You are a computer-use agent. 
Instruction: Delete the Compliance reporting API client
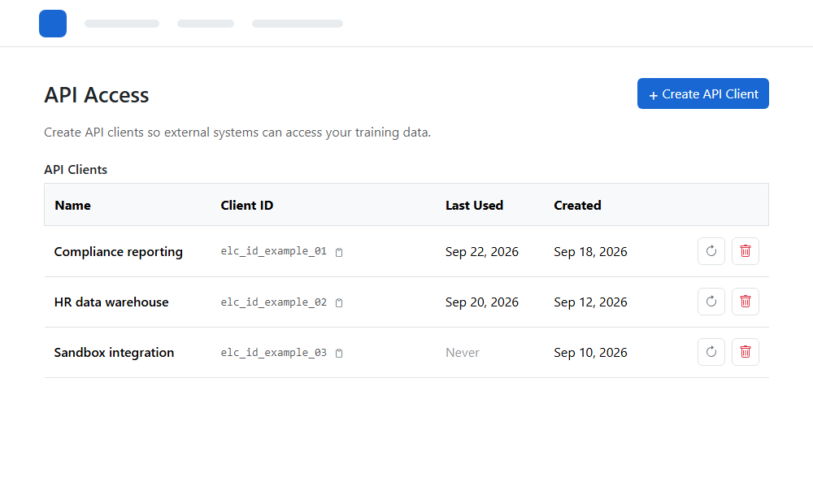pyautogui.click(x=745, y=251)
